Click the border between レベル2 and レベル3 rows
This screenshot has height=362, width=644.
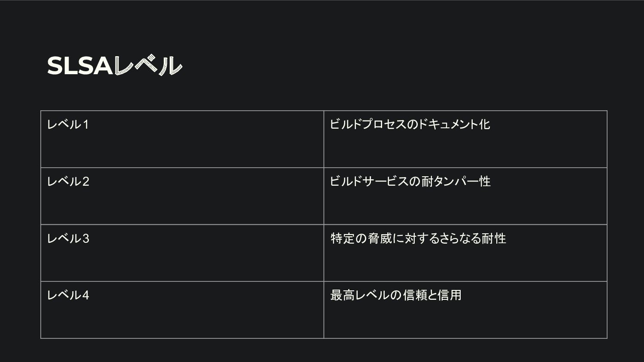(x=324, y=225)
